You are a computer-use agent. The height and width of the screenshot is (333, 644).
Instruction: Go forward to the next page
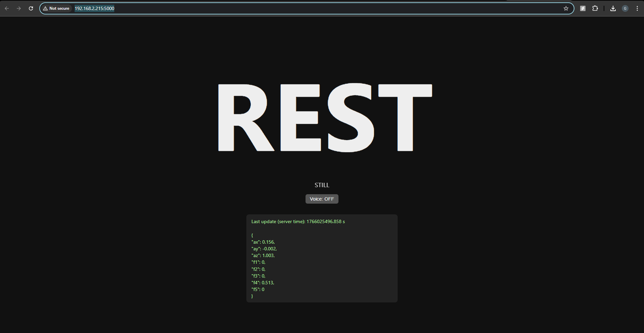coord(19,8)
